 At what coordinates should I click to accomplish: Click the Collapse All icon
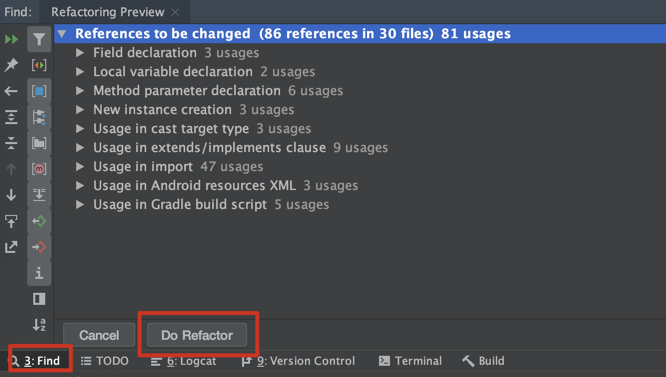click(11, 143)
